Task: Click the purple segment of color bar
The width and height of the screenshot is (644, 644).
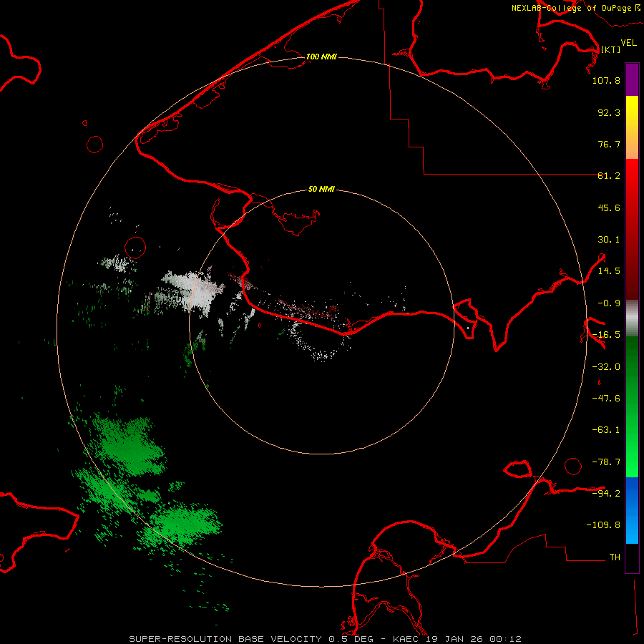Action: click(632, 79)
